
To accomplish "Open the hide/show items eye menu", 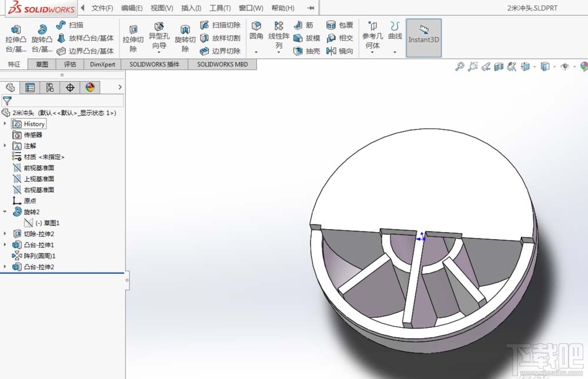I will pyautogui.click(x=566, y=67).
